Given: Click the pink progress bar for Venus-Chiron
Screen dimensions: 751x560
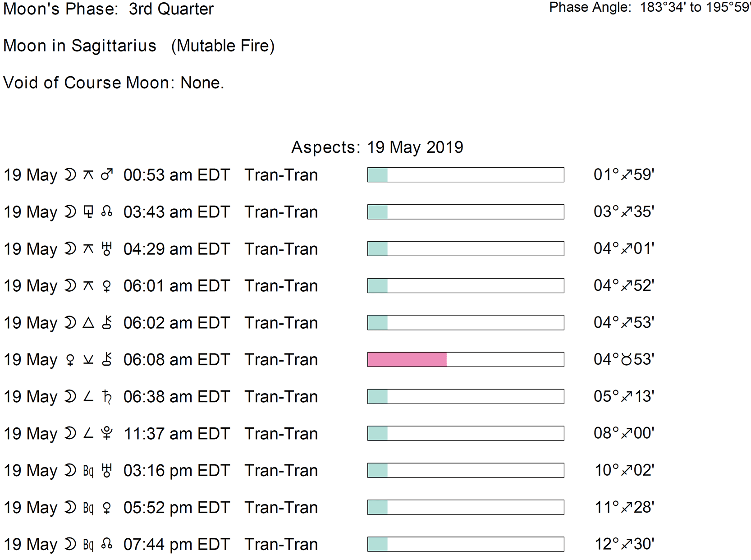Looking at the screenshot, I should [x=407, y=360].
